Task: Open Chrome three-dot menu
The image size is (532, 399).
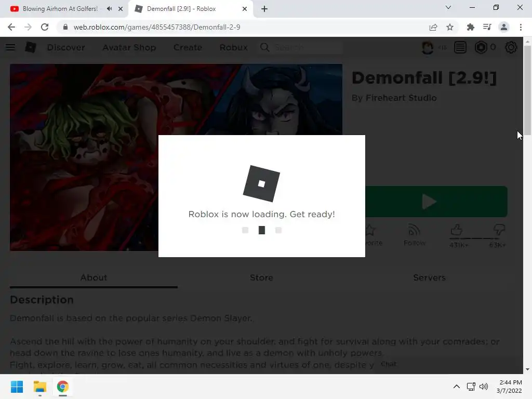Action: pos(521,27)
